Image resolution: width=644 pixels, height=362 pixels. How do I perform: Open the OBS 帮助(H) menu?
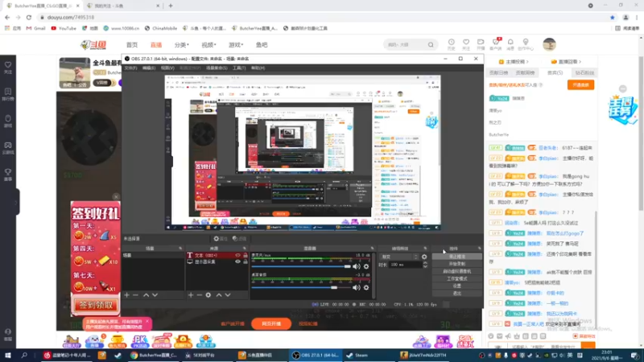point(258,68)
